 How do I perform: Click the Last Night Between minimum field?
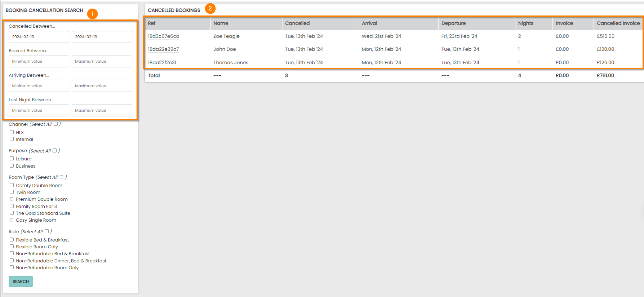pos(39,110)
